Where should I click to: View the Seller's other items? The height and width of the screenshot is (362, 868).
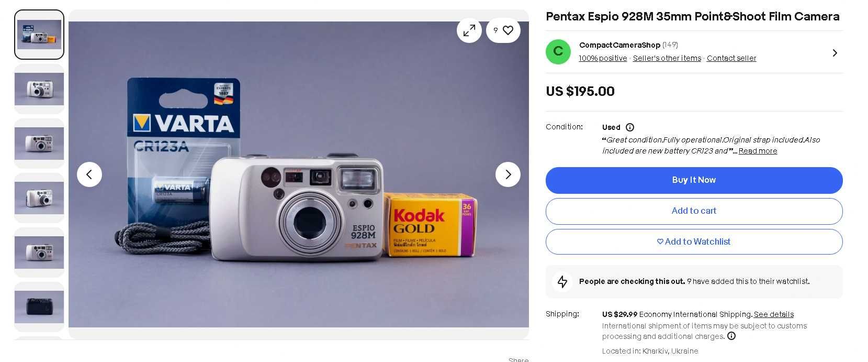[x=667, y=58]
